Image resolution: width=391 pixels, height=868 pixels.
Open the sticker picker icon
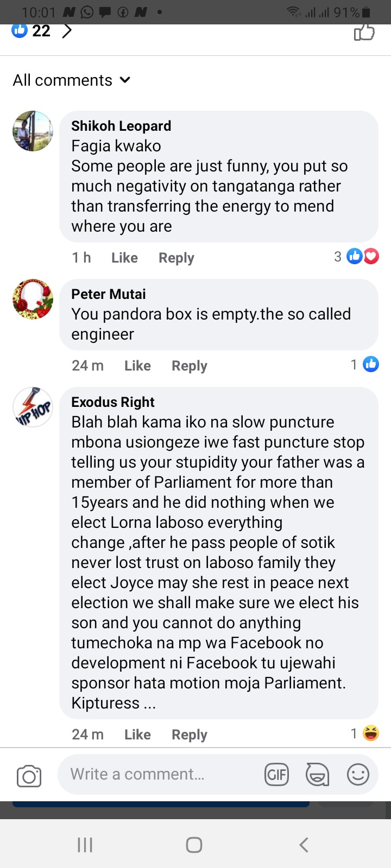317,775
